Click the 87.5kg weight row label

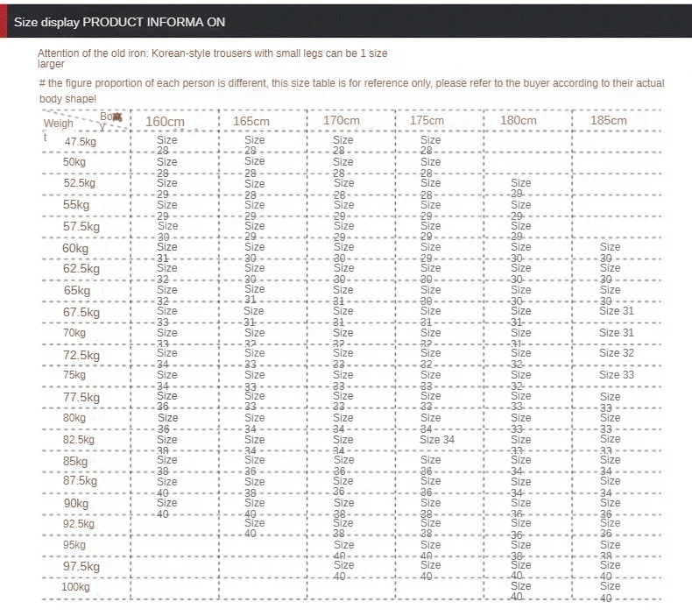tap(80, 480)
